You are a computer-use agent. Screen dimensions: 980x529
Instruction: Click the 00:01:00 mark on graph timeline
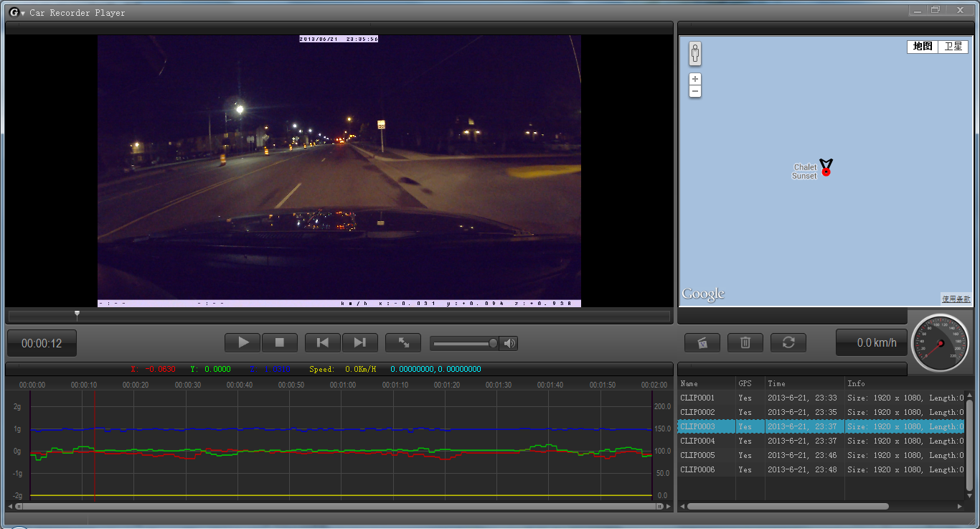coord(343,385)
